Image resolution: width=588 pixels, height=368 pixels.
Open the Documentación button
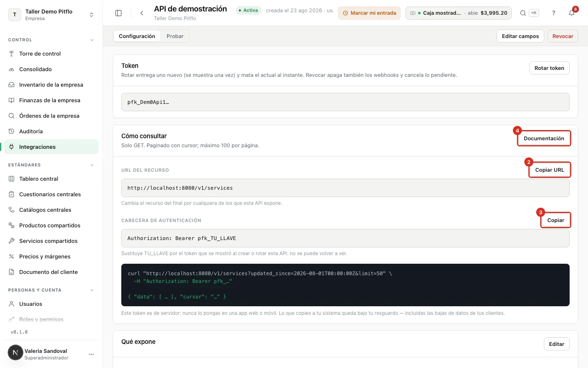click(544, 138)
